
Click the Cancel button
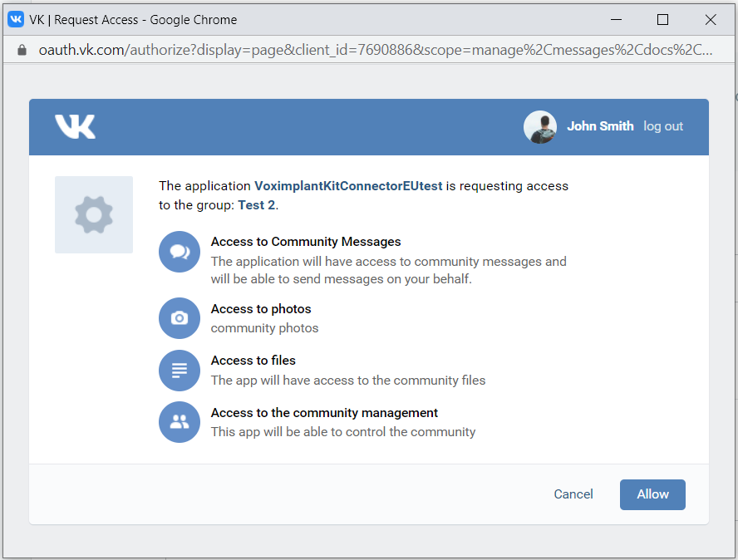click(573, 494)
